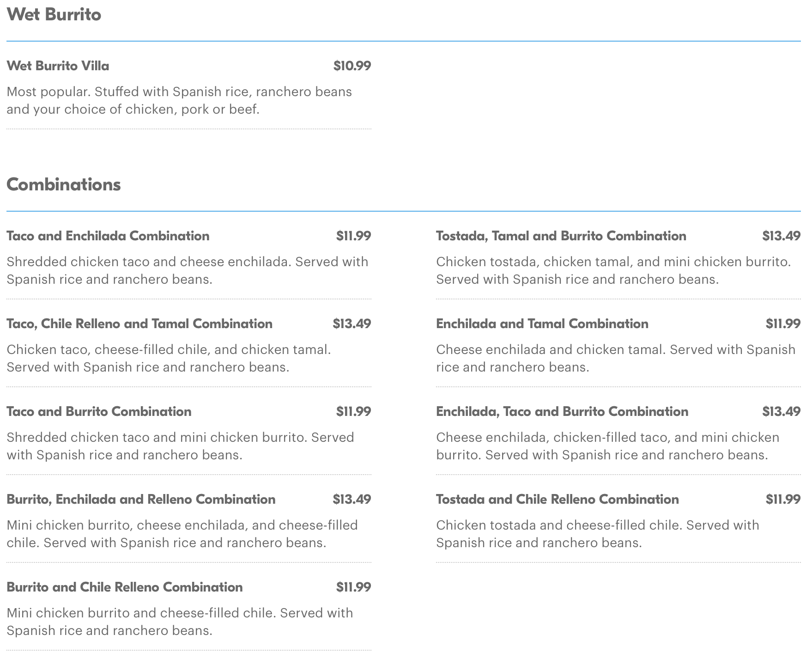Click the $10.99 Wet Burrito Villa price
This screenshot has height=659, width=812.
(x=352, y=66)
